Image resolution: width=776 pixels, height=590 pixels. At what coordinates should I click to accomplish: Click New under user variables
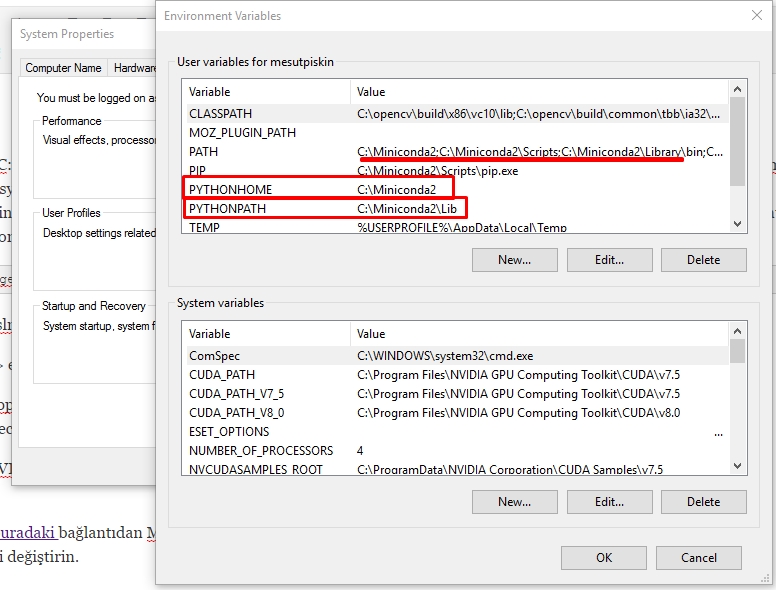pos(514,260)
